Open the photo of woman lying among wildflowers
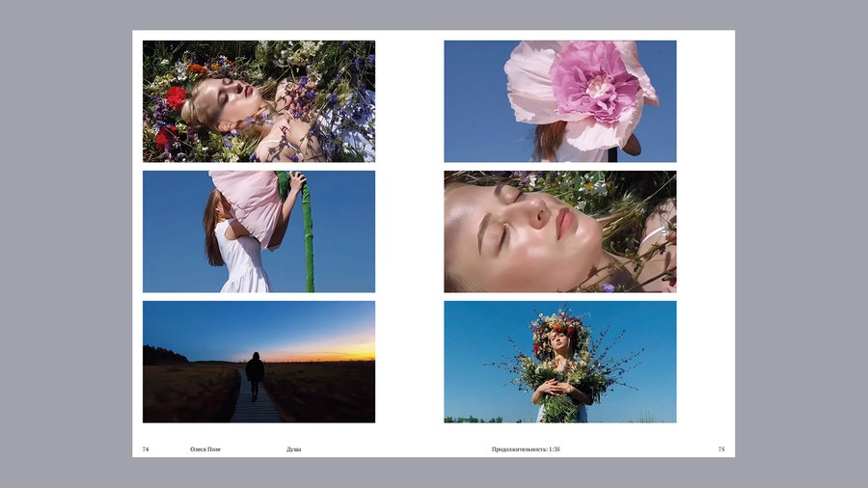Screen dimensions: 868x488 coord(258,101)
